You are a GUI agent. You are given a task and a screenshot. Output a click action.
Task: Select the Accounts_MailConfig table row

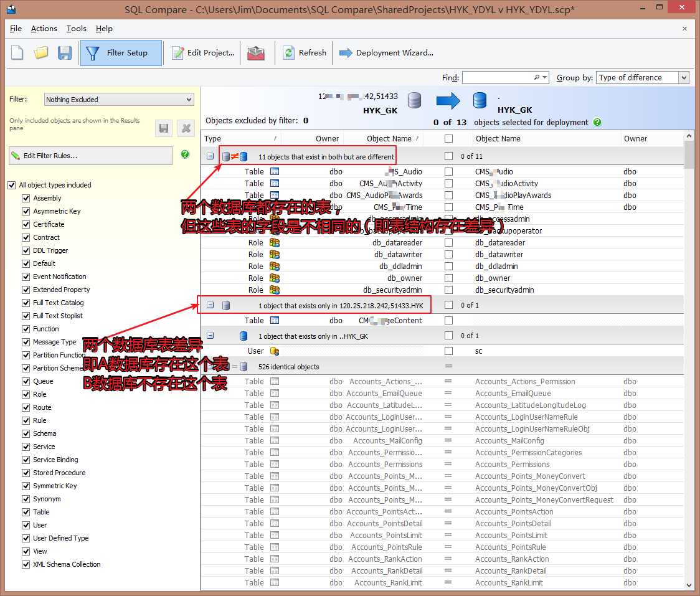tap(442, 441)
